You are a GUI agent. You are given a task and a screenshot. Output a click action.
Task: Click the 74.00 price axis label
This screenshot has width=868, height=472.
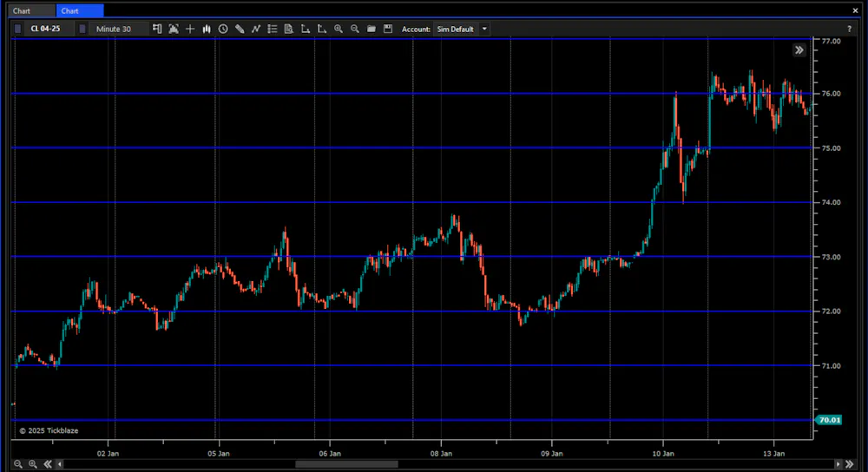point(831,202)
